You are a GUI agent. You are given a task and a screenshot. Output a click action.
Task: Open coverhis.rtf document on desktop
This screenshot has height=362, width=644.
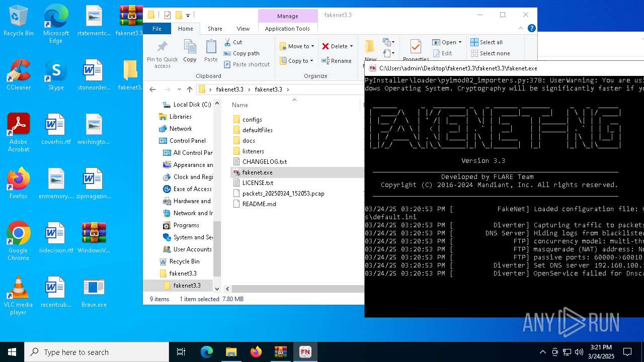pos(56,130)
